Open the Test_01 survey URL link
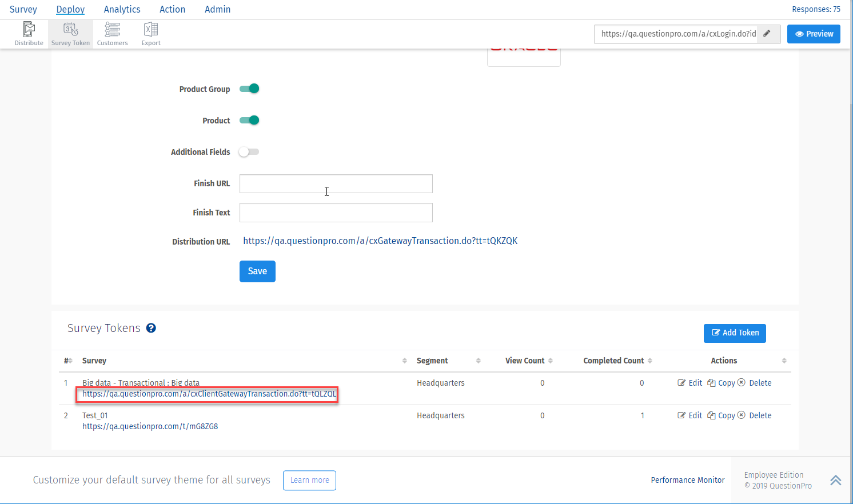Viewport: 853px width, 504px height. click(x=150, y=426)
